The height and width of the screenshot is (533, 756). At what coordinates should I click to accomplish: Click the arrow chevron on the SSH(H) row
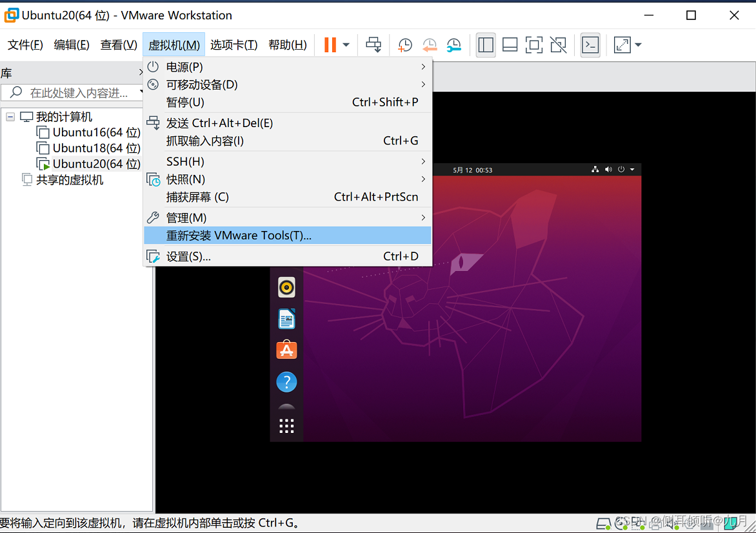[423, 161]
